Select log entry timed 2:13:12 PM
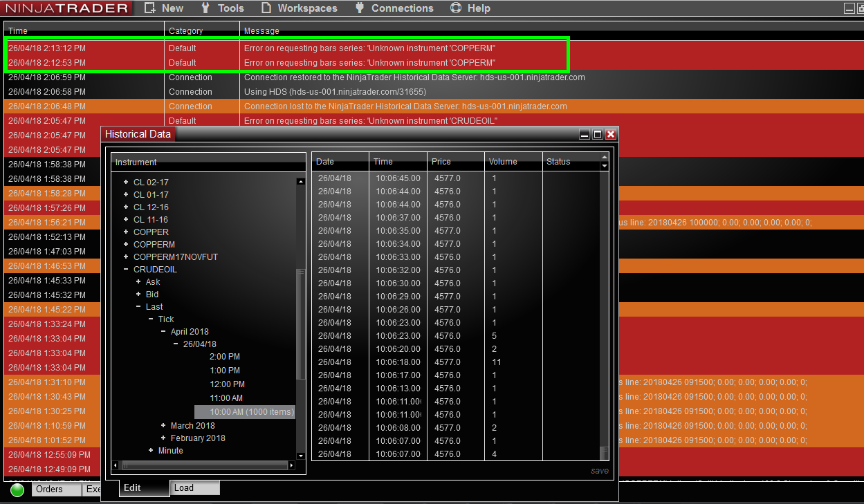Viewport: 864px width, 504px height. tap(434, 48)
